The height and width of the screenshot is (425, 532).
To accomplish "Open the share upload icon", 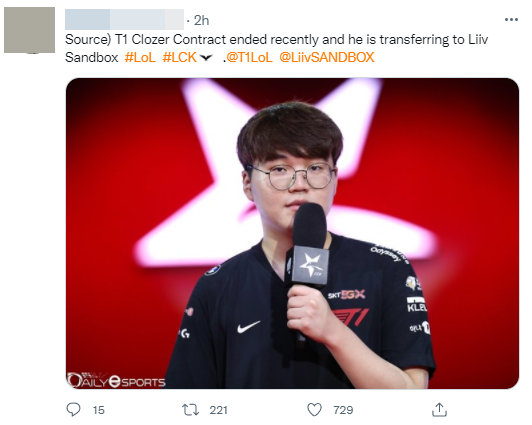I will (439, 409).
